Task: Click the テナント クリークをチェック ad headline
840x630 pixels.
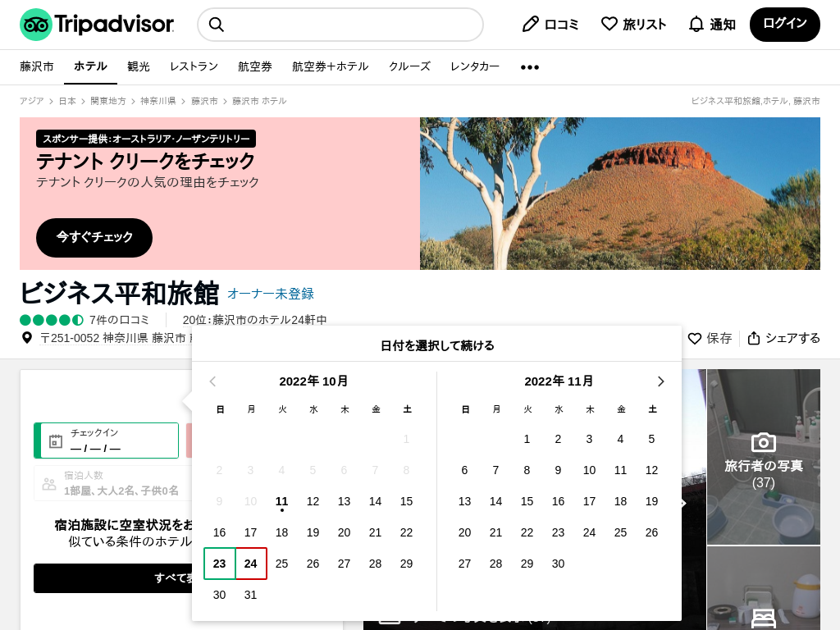Action: 146,161
